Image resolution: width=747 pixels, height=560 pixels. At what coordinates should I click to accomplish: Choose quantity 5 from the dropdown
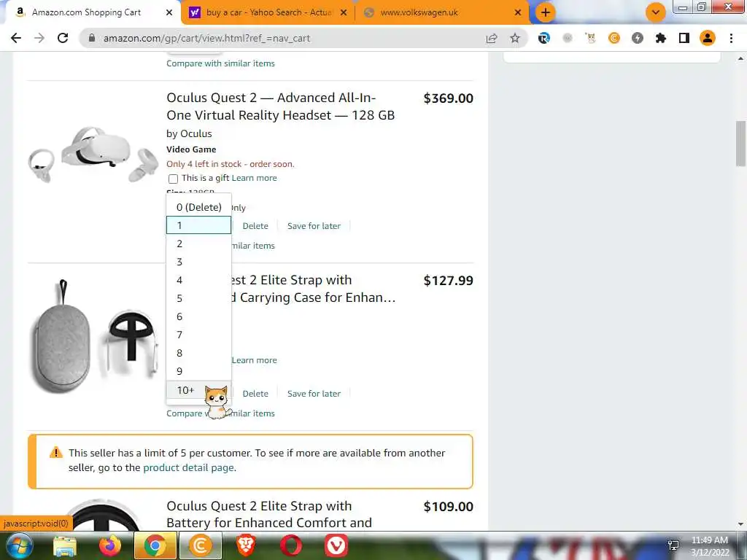pyautogui.click(x=198, y=298)
